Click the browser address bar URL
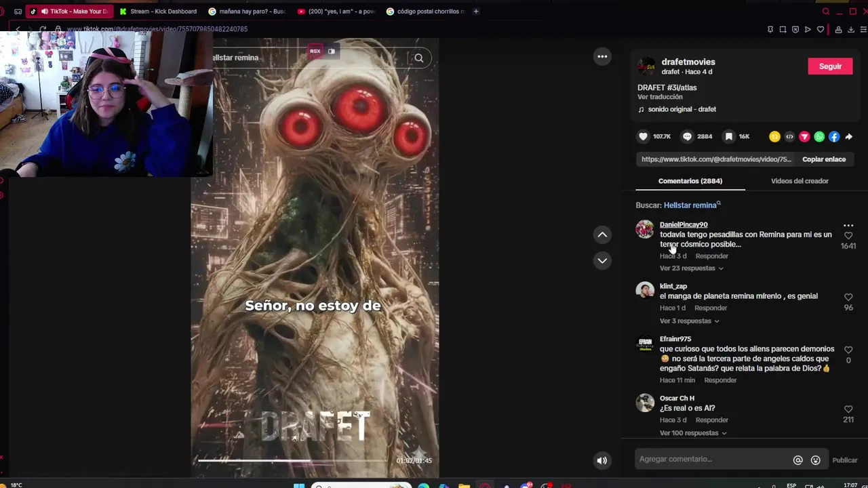868x488 pixels. 157,29
